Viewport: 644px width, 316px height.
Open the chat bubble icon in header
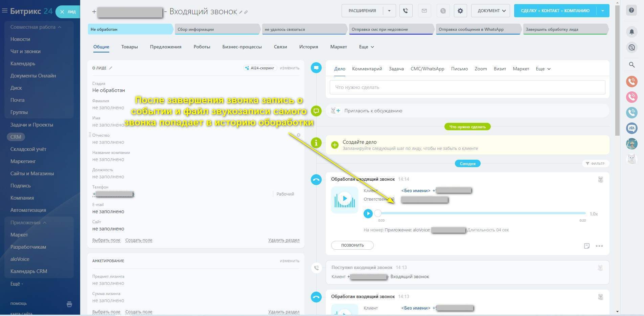tap(443, 11)
